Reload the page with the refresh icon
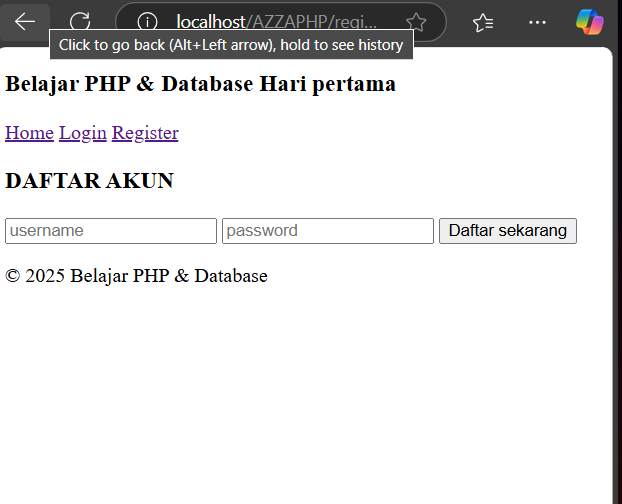This screenshot has height=504, width=622. pyautogui.click(x=80, y=21)
